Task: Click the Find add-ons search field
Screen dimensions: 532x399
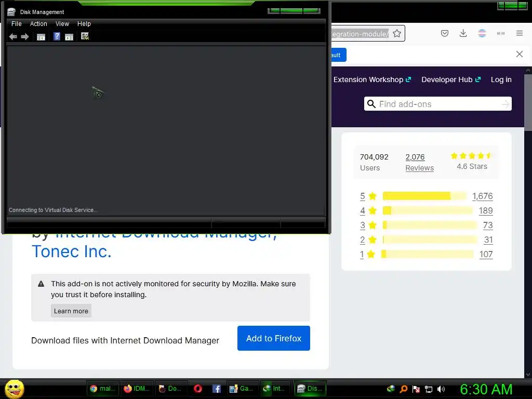Action: pos(437,104)
